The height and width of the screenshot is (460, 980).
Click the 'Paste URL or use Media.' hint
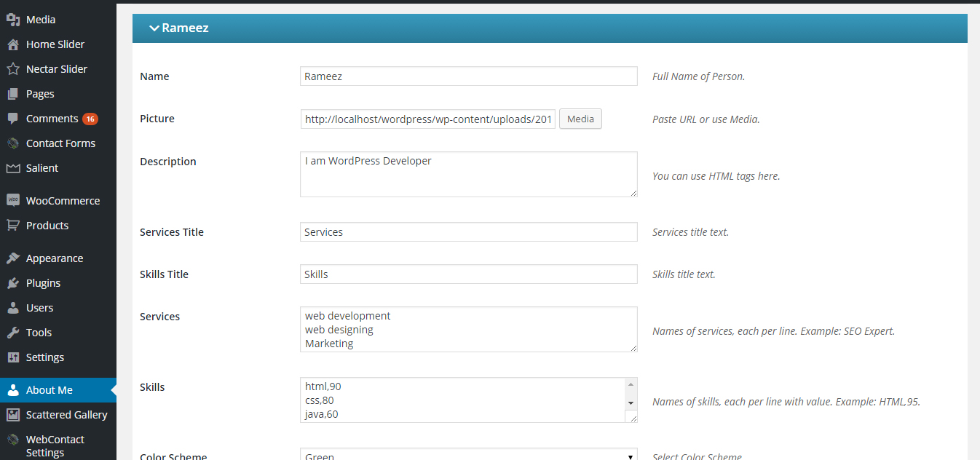pos(706,119)
